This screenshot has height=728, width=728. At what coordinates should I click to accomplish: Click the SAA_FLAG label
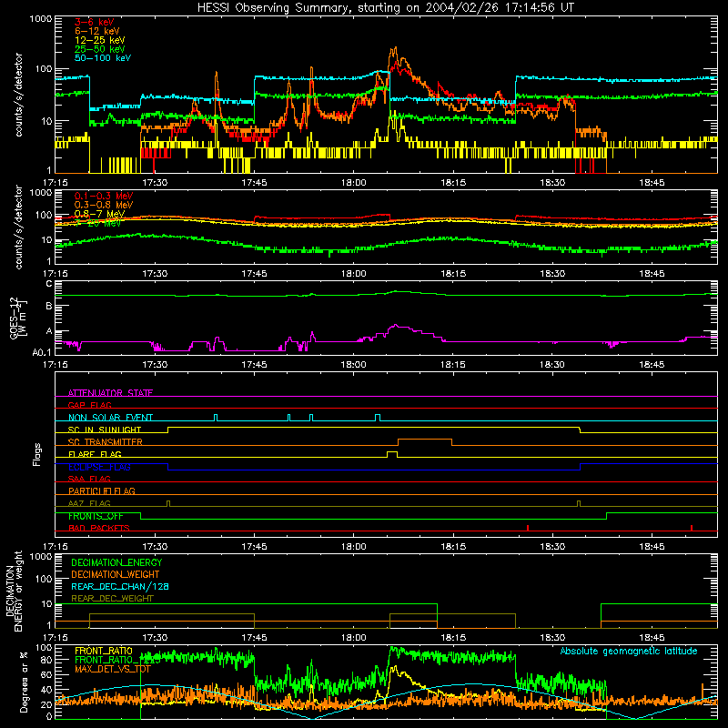click(89, 479)
